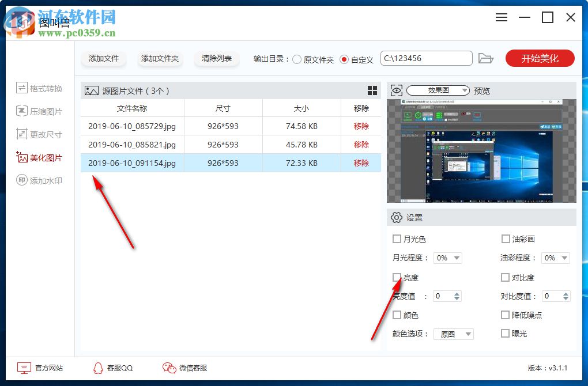Viewport: 588px width, 386px height.
Task: Enable the 月光色 effect checkbox
Action: click(x=397, y=239)
